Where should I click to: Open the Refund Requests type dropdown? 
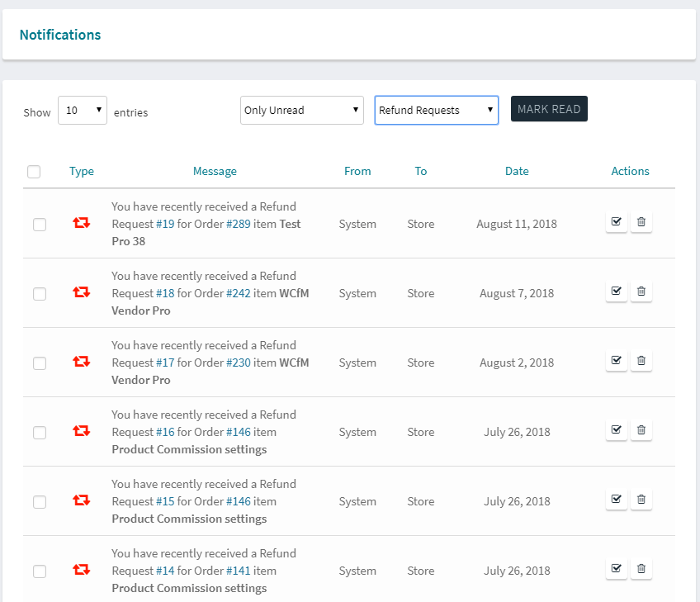click(437, 111)
